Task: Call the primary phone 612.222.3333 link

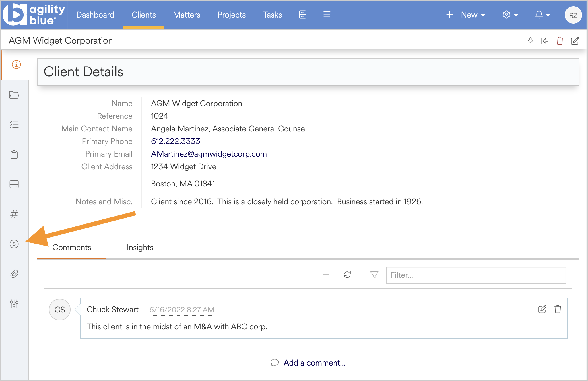Action: click(176, 141)
